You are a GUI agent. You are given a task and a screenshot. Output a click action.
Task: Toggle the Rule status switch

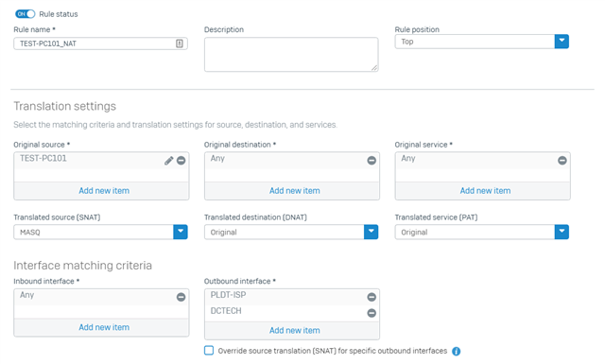(x=26, y=14)
